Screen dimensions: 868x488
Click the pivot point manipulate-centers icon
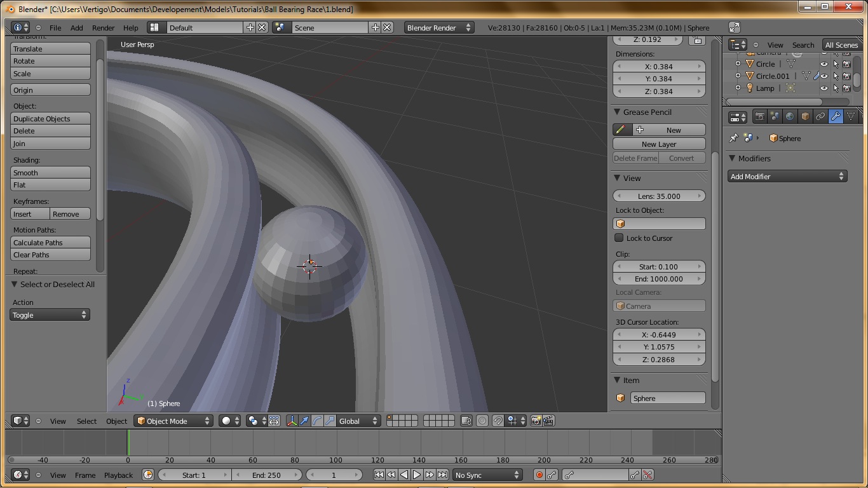coord(274,421)
